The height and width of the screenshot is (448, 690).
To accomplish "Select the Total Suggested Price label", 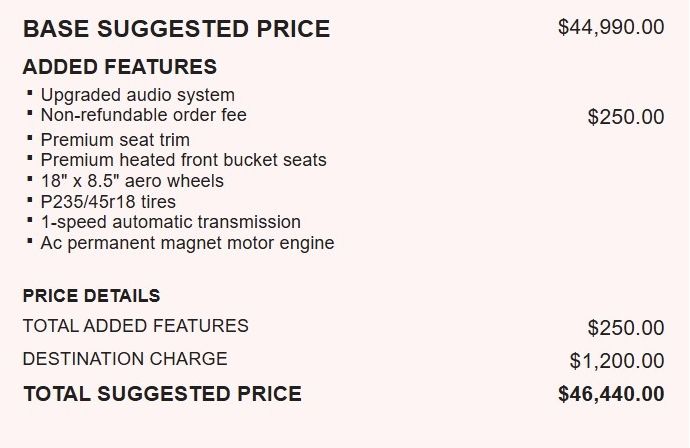I will point(162,394).
